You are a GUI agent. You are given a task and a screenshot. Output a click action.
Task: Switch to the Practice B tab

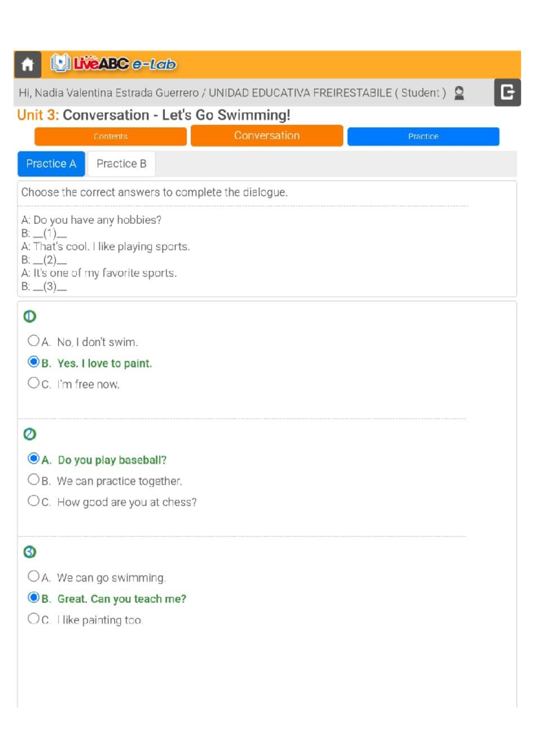coord(121,164)
